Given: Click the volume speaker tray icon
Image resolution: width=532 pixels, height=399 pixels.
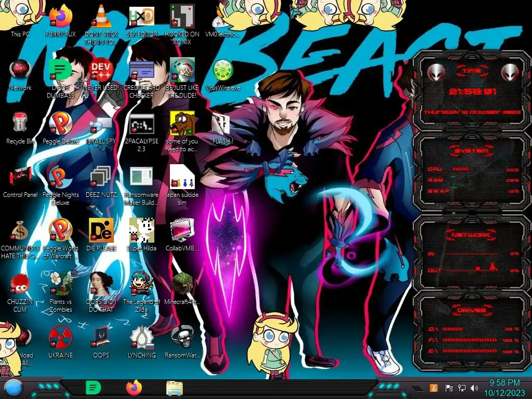Looking at the screenshot, I should tap(474, 388).
